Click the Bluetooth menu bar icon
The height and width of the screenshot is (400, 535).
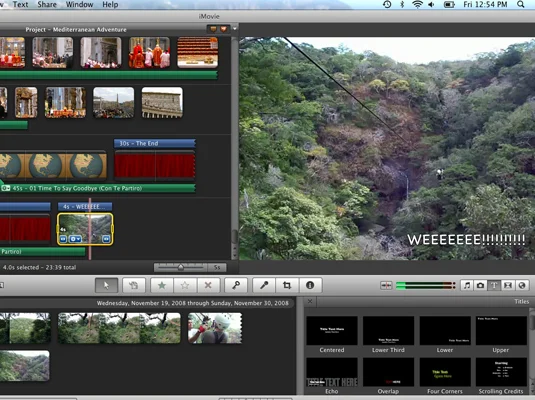402,4
